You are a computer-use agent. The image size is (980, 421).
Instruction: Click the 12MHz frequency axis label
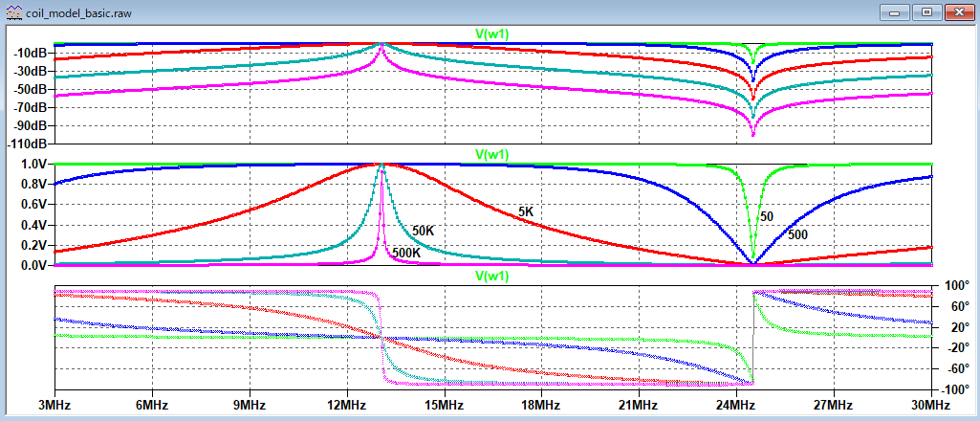(346, 406)
